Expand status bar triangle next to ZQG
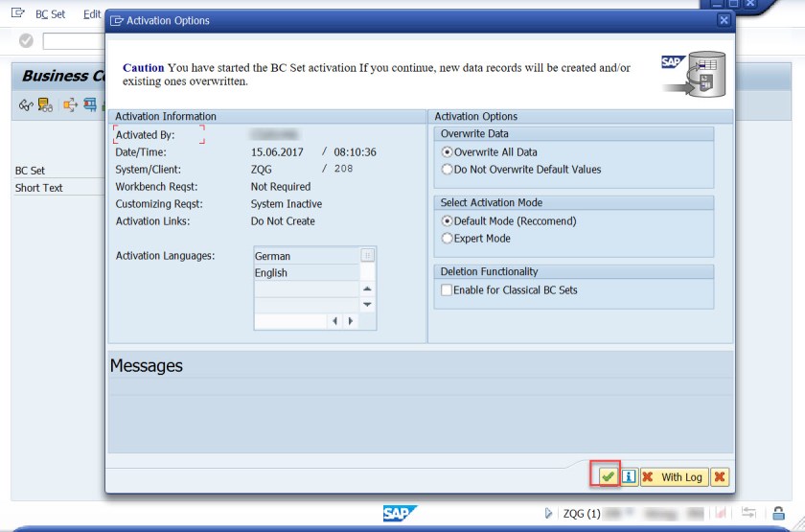The image size is (805, 532). (548, 514)
